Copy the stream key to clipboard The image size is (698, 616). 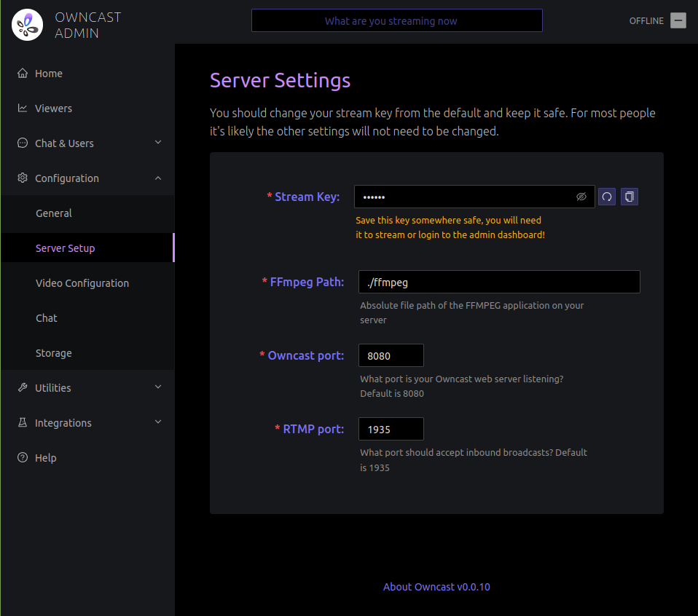(x=630, y=197)
